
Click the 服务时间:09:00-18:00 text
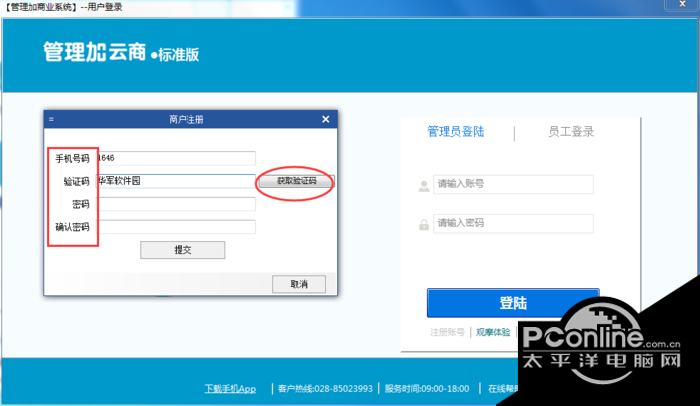(x=427, y=389)
